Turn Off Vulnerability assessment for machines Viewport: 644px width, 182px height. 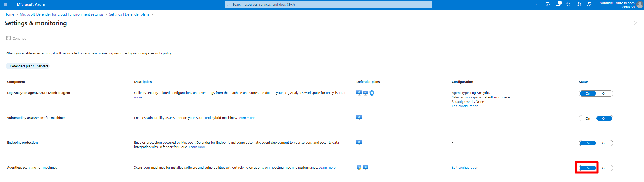click(604, 118)
